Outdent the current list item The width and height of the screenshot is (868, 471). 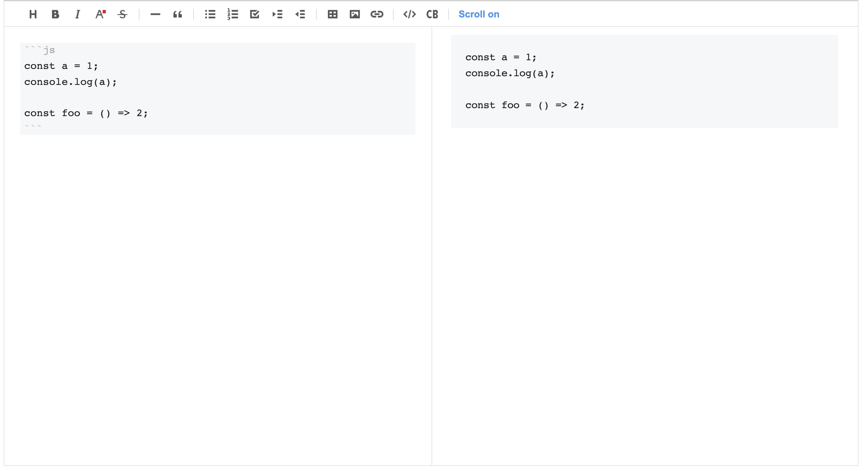pos(300,15)
